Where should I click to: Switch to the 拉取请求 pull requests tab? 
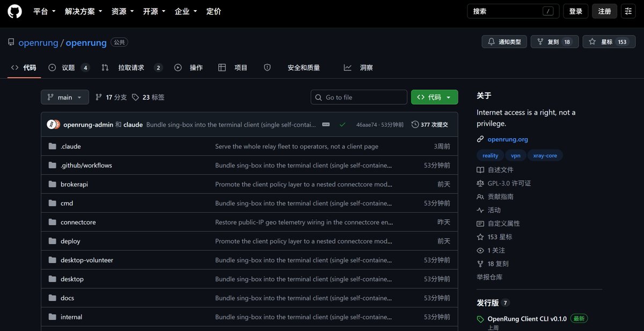[x=132, y=68]
